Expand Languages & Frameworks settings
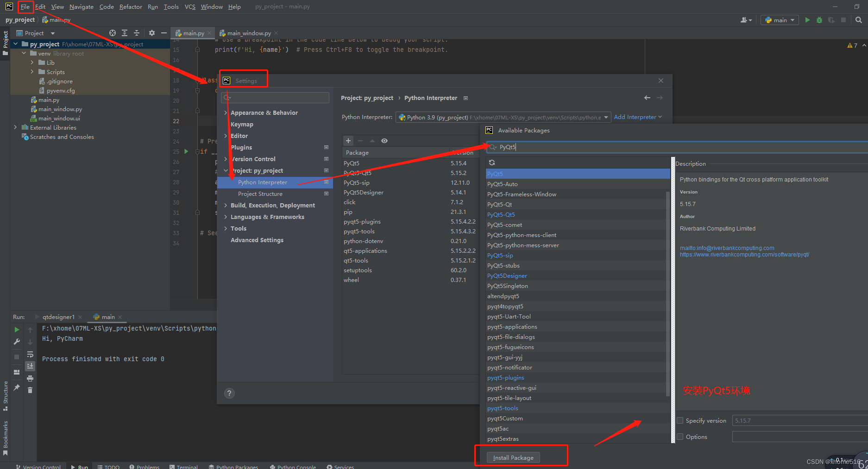This screenshot has height=469, width=868. click(226, 217)
